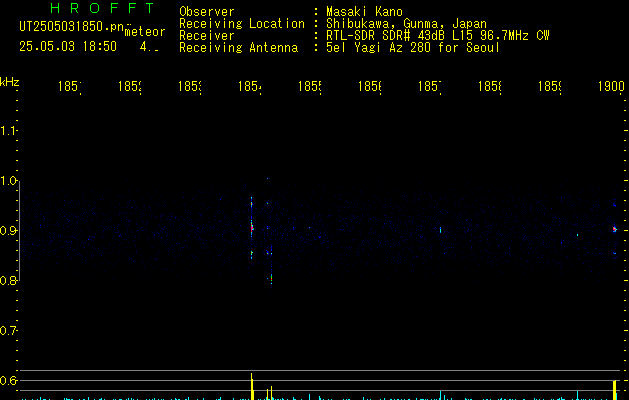The image size is (629, 400).
Task: Click the tallest yellow power bar at bottom
Action: click(252, 386)
